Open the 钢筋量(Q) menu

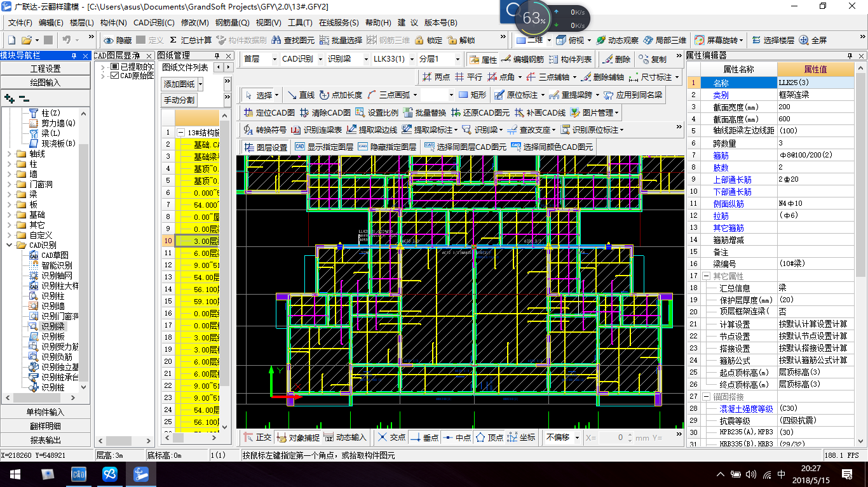[x=232, y=23]
